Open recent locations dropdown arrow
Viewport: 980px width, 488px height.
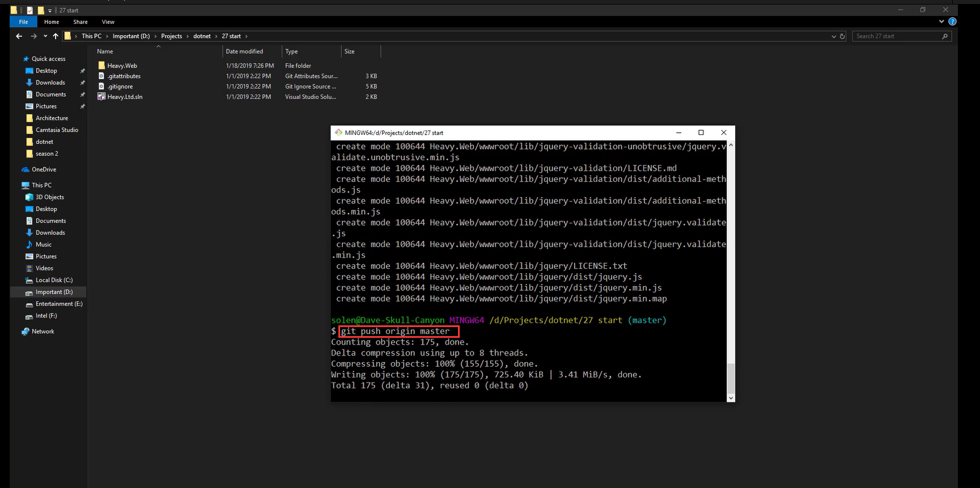pyautogui.click(x=45, y=36)
